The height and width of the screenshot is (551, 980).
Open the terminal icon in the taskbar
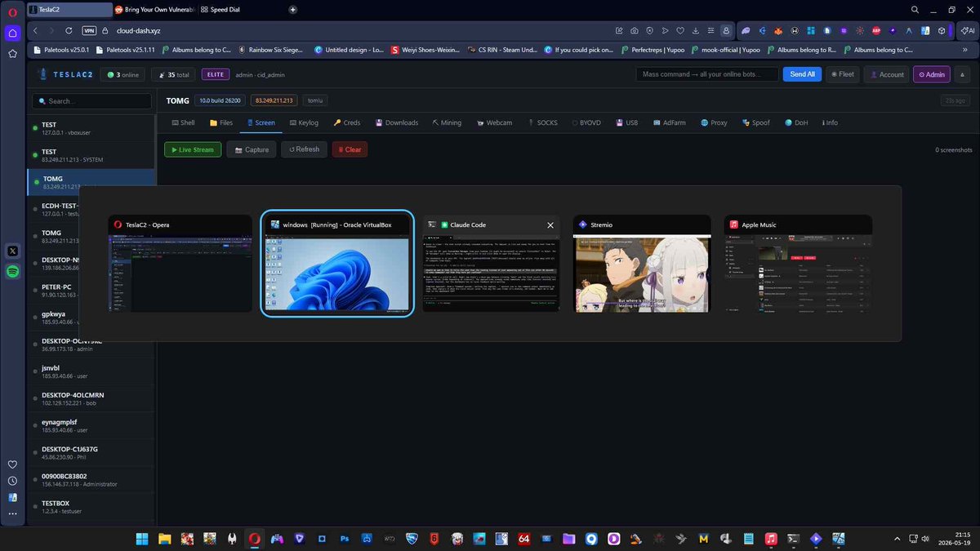tap(793, 539)
